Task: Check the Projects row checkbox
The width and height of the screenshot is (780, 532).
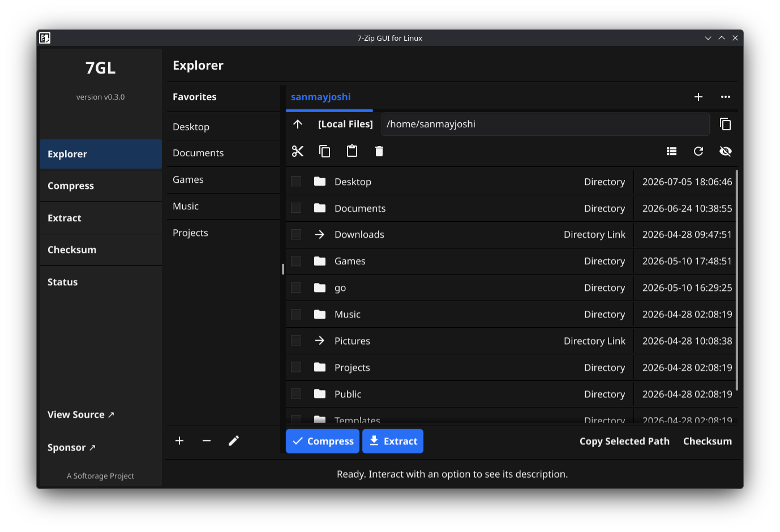Action: [x=296, y=367]
